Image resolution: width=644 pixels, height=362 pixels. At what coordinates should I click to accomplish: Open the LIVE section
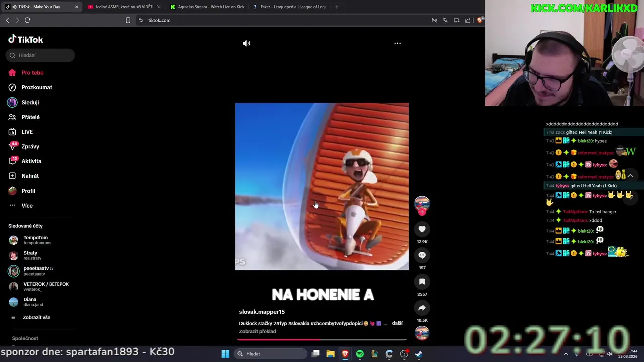(27, 132)
